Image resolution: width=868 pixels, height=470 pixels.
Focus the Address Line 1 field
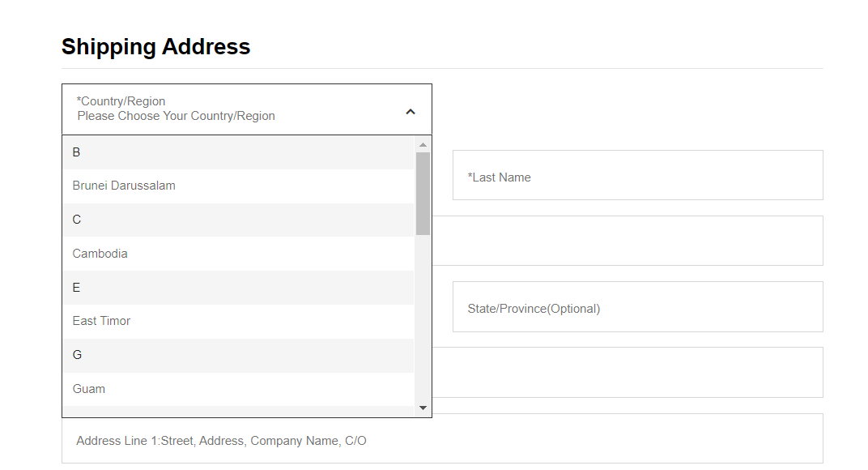click(442, 439)
